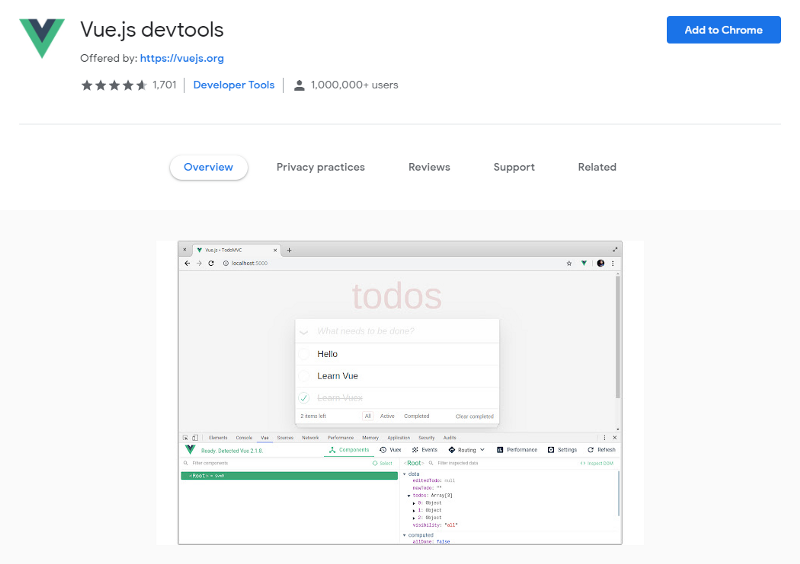Click the Filter inspected data field

click(x=458, y=463)
